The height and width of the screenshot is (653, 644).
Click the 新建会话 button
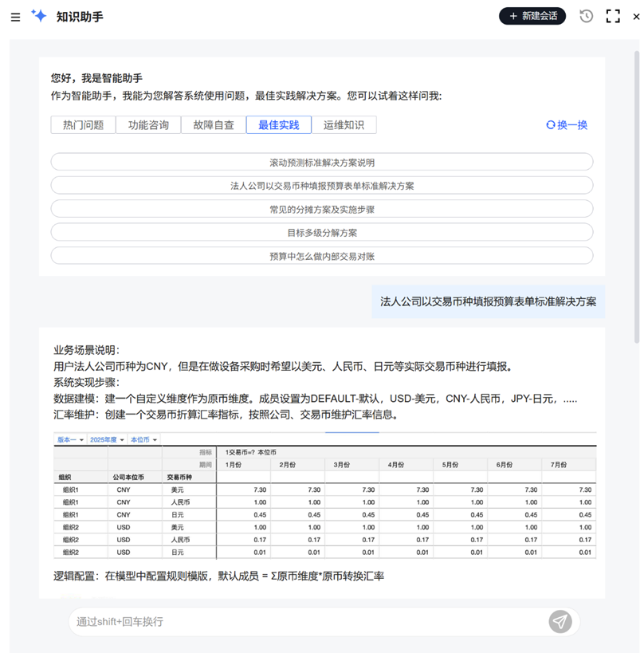click(x=532, y=15)
